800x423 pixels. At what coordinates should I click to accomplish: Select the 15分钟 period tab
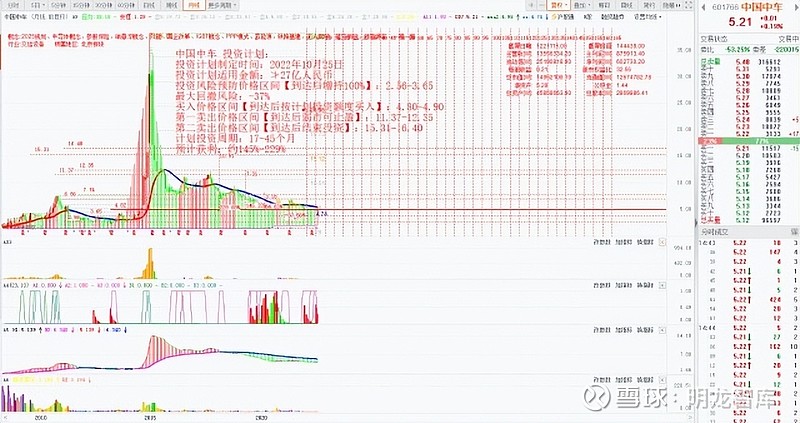(x=80, y=5)
